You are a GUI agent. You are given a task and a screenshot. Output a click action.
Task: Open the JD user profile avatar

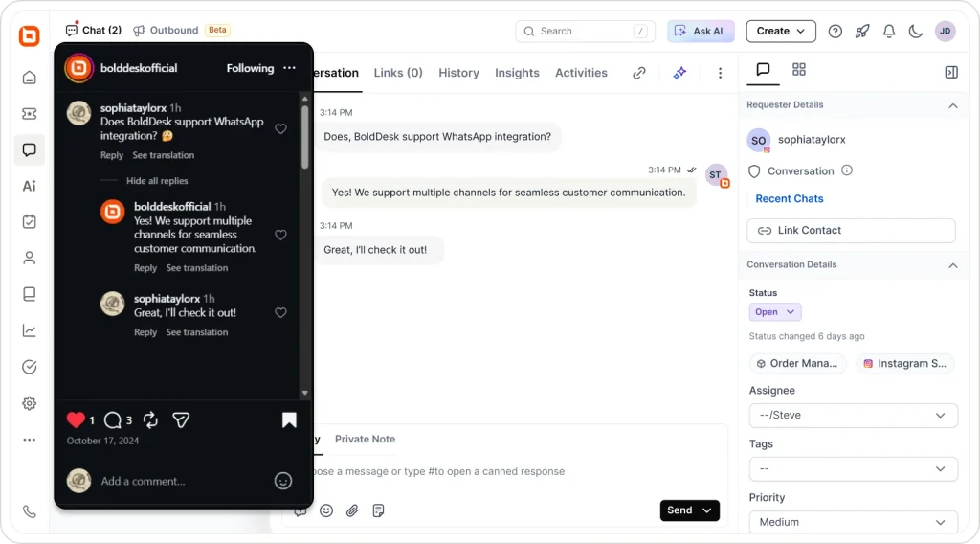(x=945, y=31)
